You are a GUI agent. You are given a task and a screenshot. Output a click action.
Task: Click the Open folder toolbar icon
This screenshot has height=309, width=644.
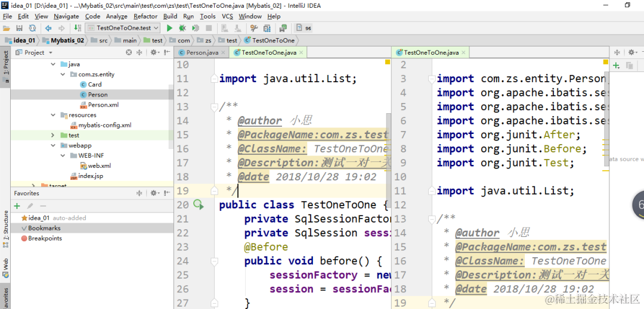tap(6, 28)
